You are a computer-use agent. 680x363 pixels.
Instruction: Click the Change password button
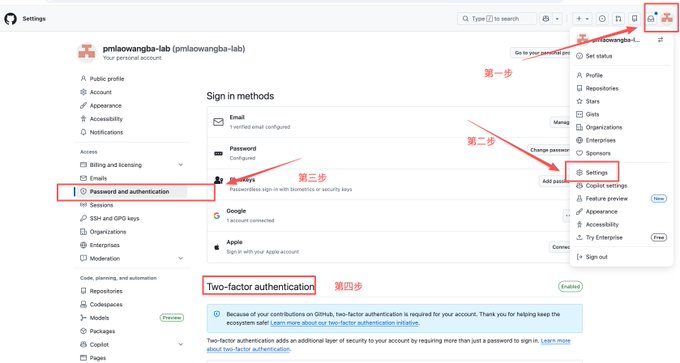pyautogui.click(x=549, y=150)
